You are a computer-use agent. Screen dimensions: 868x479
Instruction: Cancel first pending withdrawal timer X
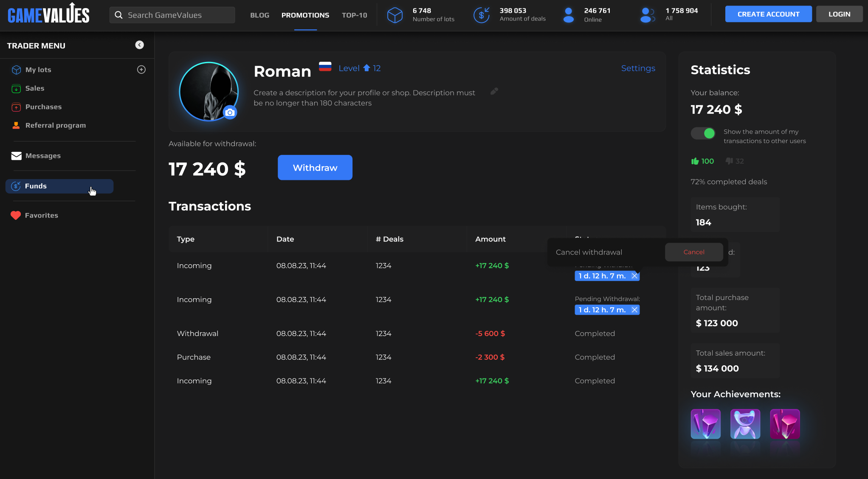click(x=634, y=276)
